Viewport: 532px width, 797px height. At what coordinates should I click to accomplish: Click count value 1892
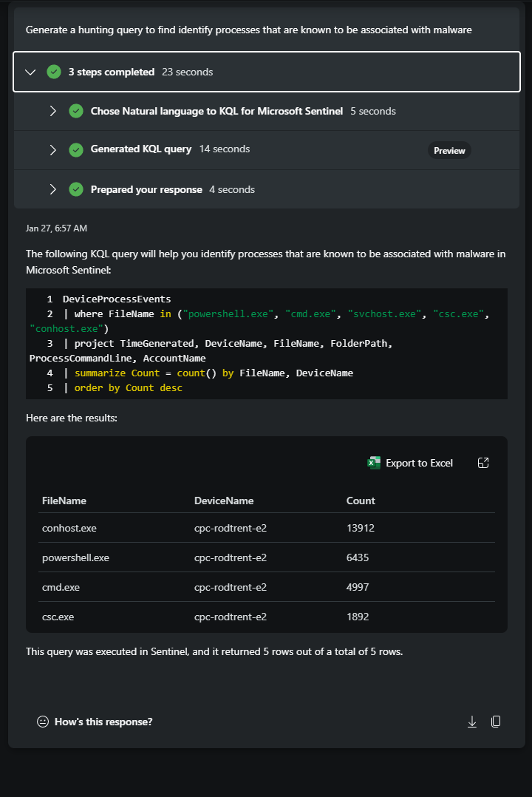pyautogui.click(x=358, y=617)
